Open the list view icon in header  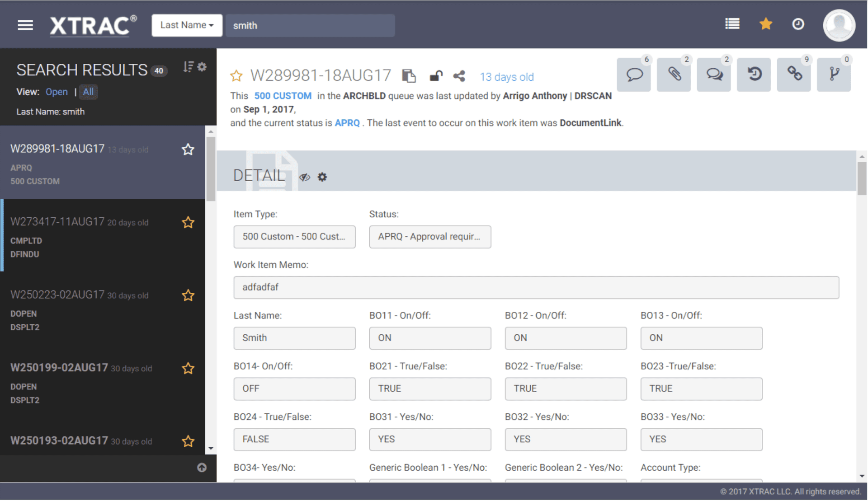(x=732, y=24)
